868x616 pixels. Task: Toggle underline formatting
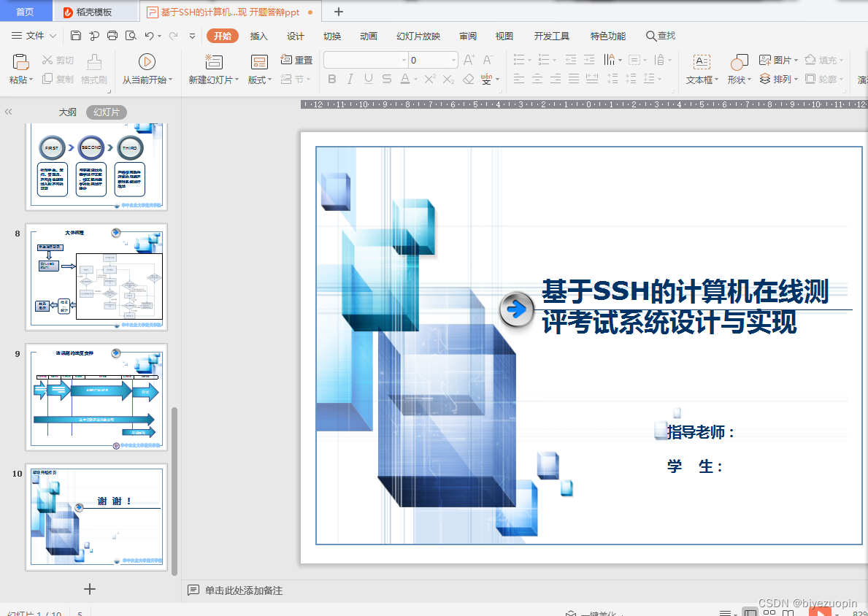pyautogui.click(x=367, y=79)
